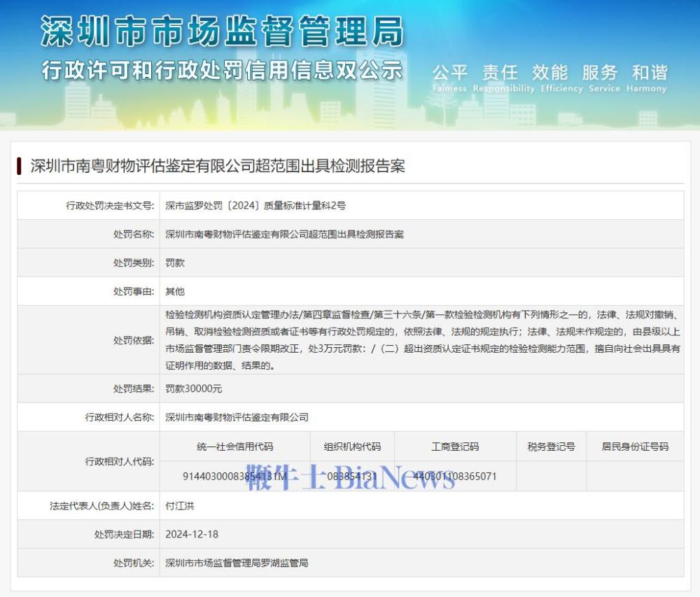Click the registration code 440301108365071
The image size is (700, 597).
click(x=455, y=477)
